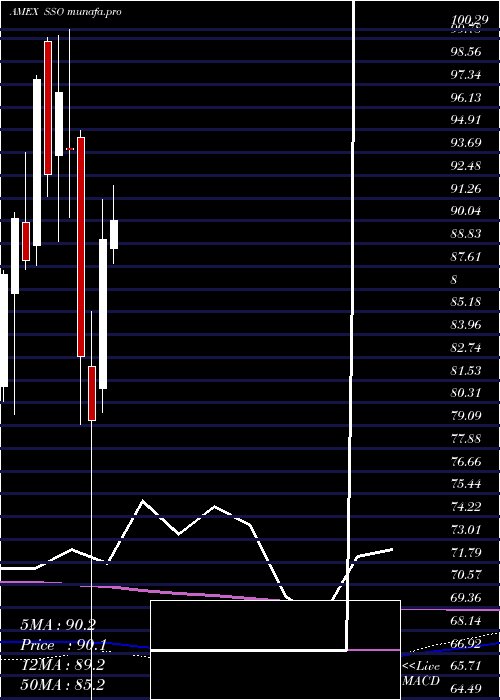
Task: Click the 5MA : 90.2 legend entry
Action: (58, 625)
